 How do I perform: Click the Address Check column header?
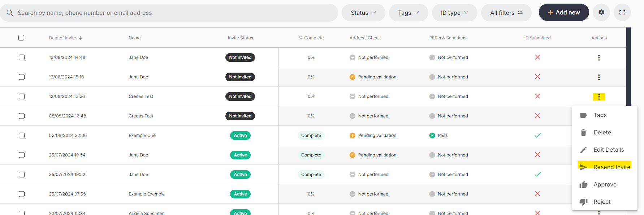365,38
